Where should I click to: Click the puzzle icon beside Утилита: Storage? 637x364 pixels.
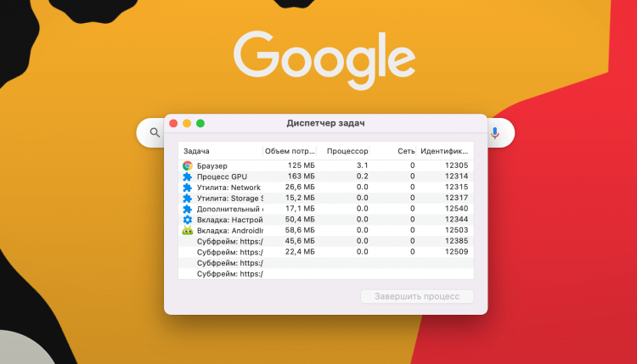[188, 198]
